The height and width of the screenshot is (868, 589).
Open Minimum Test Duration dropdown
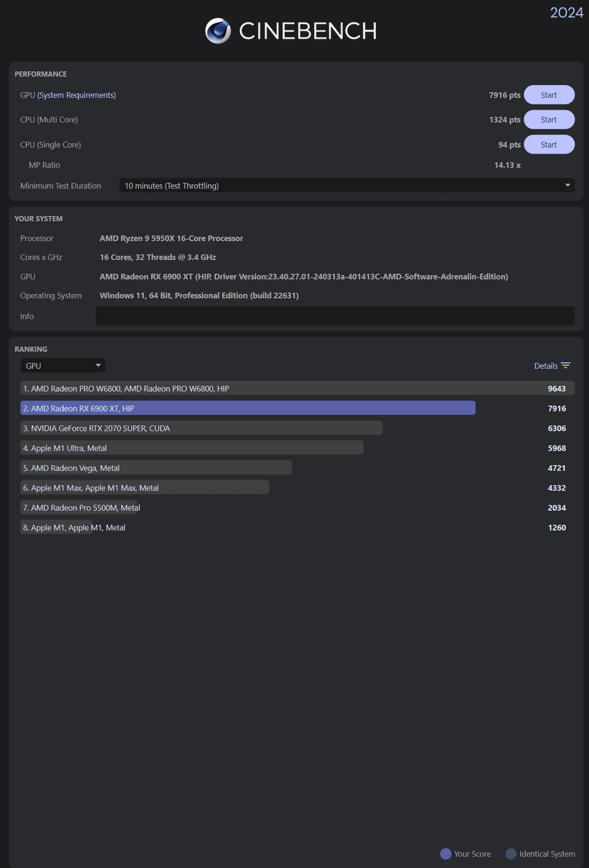(347, 186)
